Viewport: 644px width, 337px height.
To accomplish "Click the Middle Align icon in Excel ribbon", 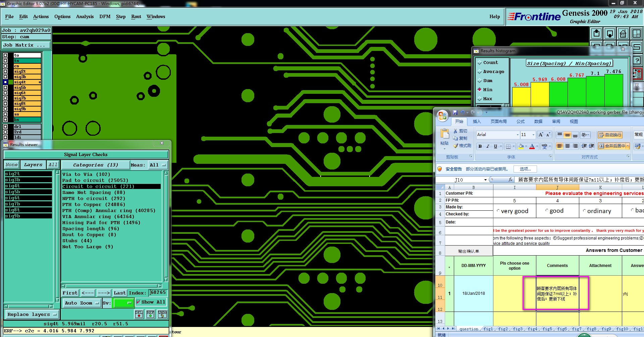I will point(568,135).
